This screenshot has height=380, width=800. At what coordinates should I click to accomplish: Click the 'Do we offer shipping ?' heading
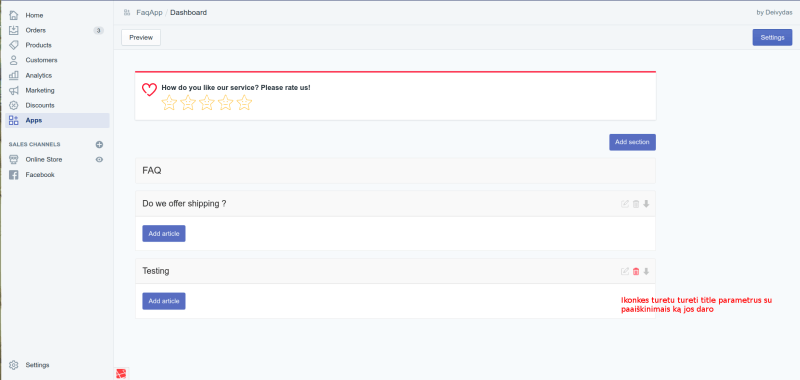184,204
